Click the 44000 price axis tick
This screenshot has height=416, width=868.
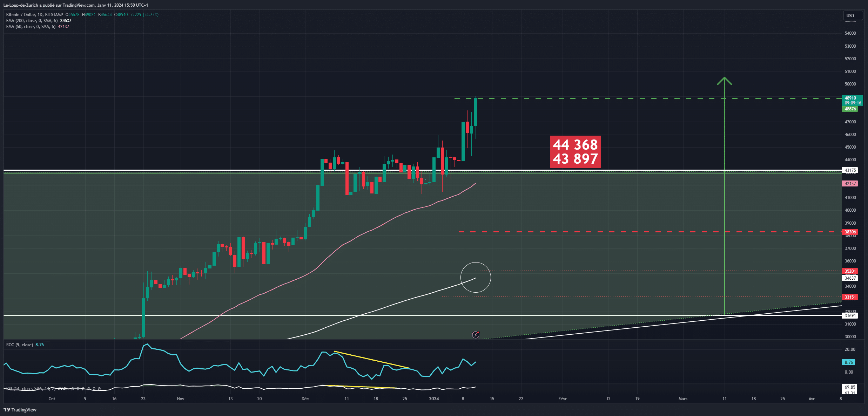pyautogui.click(x=850, y=160)
